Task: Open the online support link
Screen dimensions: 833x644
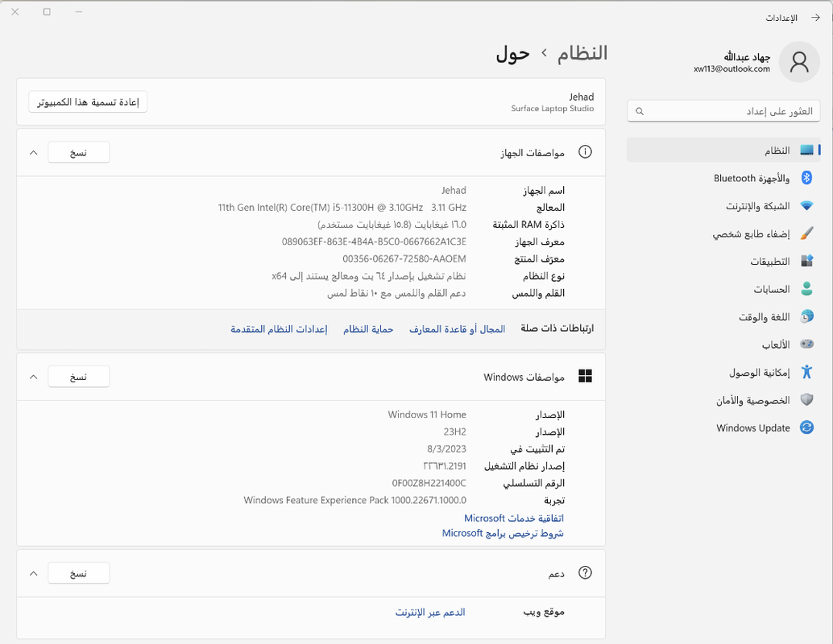Action: pyautogui.click(x=430, y=612)
